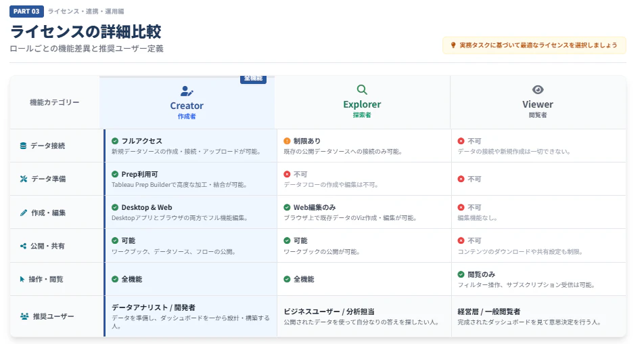Select the 作成・編集 row label
This screenshot has width=644, height=344.
click(49, 213)
